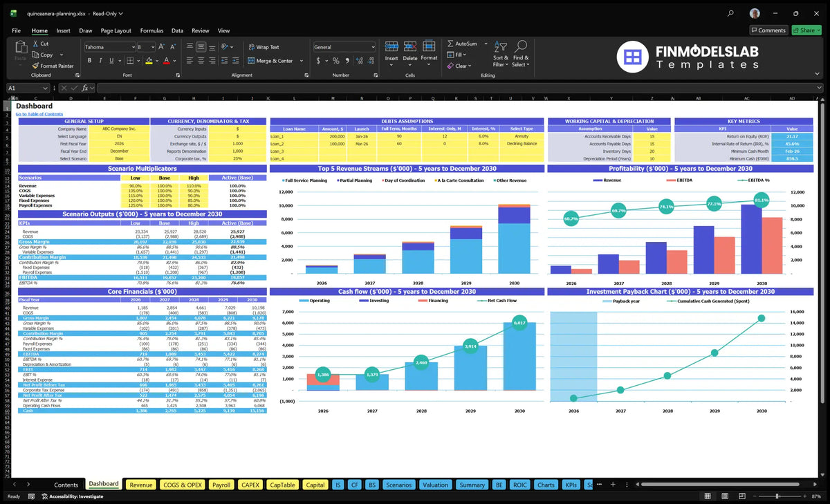Click the Paste clipboard icon
The image size is (830, 504).
coord(20,48)
